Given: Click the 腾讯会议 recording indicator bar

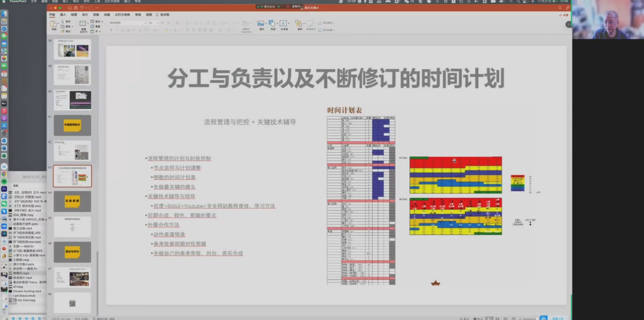Looking at the screenshot, I should click(x=278, y=6).
